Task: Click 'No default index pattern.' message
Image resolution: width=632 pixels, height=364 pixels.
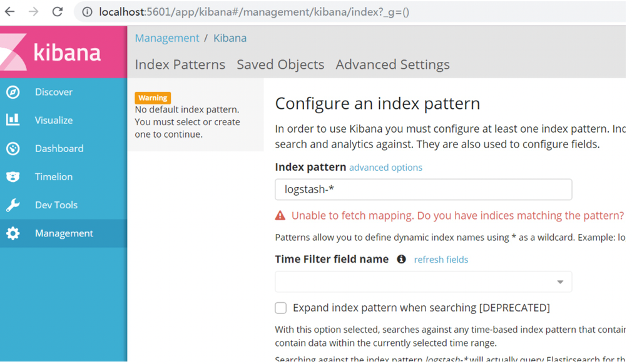Action: (x=187, y=109)
